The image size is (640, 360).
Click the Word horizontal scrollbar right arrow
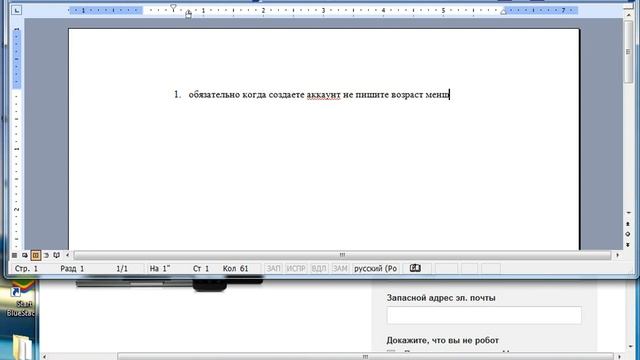click(617, 255)
